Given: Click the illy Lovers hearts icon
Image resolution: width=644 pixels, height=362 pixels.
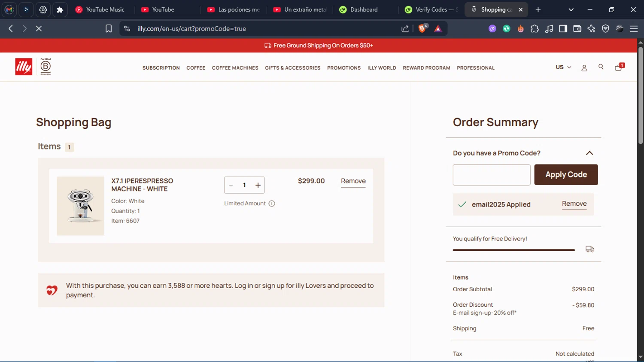Looking at the screenshot, I should tap(52, 290).
